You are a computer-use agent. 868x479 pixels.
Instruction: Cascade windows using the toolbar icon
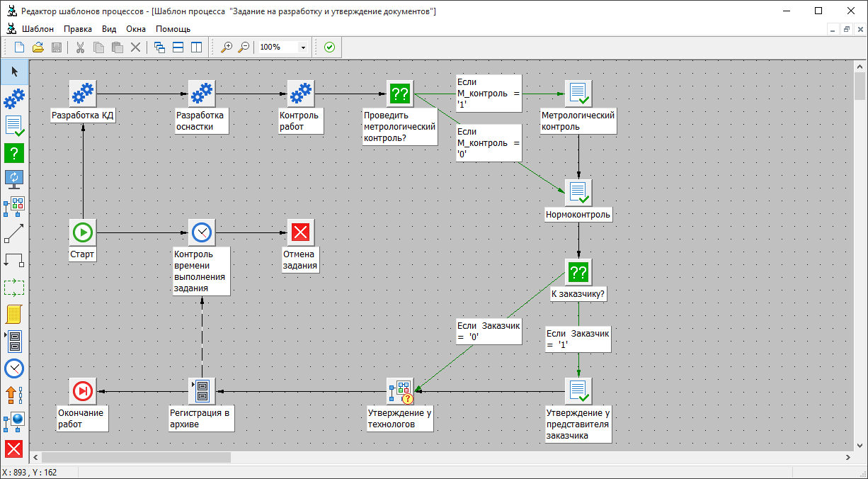(159, 47)
